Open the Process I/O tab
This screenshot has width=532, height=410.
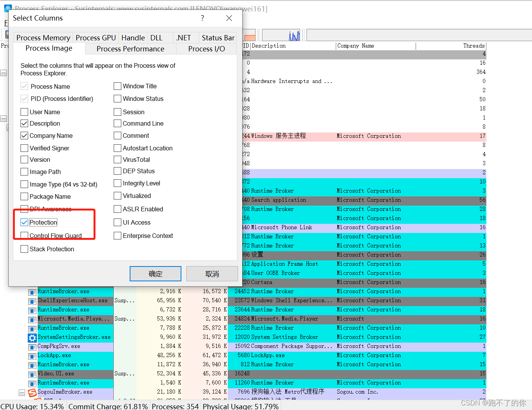206,49
